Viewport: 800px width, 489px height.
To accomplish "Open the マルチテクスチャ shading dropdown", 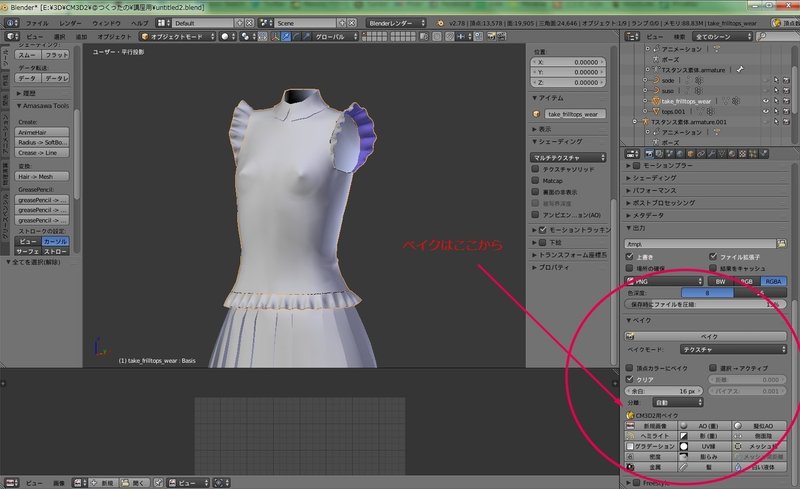I will pos(568,158).
